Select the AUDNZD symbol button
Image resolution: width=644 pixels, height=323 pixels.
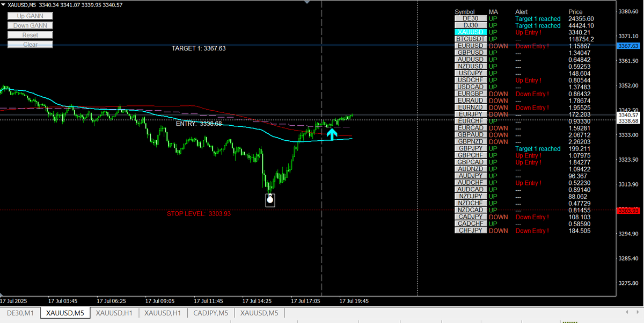pos(471,169)
